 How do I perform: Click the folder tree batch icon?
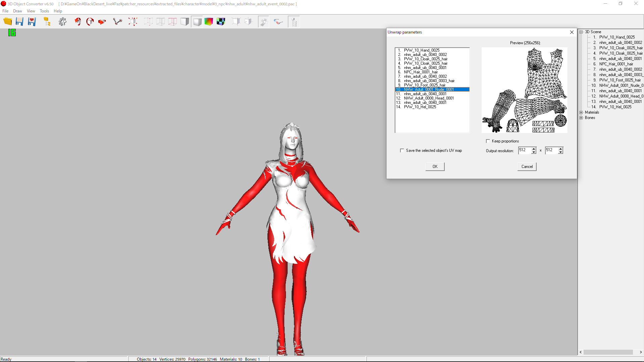point(47,22)
